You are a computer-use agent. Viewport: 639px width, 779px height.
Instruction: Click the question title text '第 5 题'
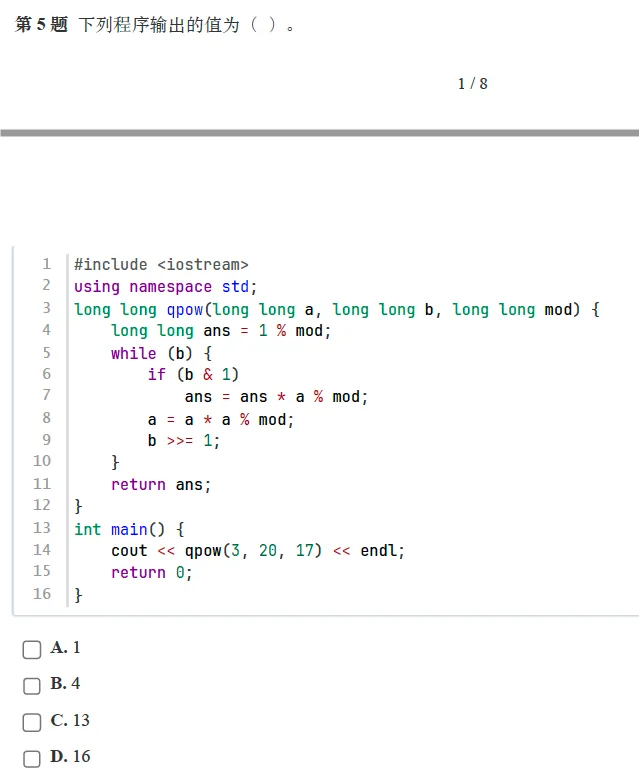pos(41,24)
